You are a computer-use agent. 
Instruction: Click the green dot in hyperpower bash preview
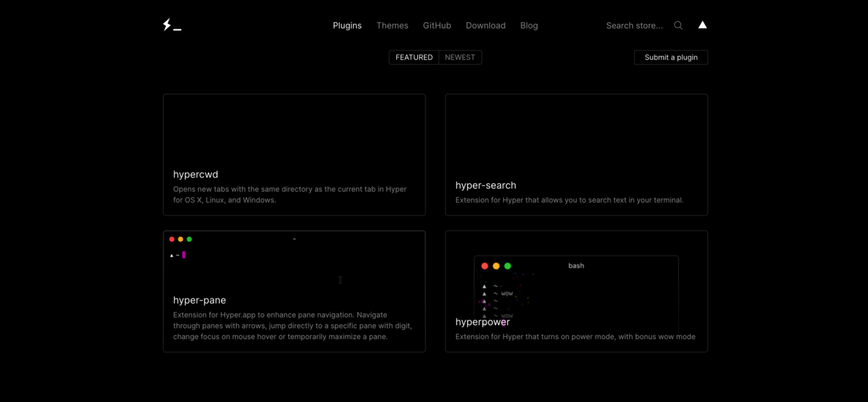coord(507,266)
